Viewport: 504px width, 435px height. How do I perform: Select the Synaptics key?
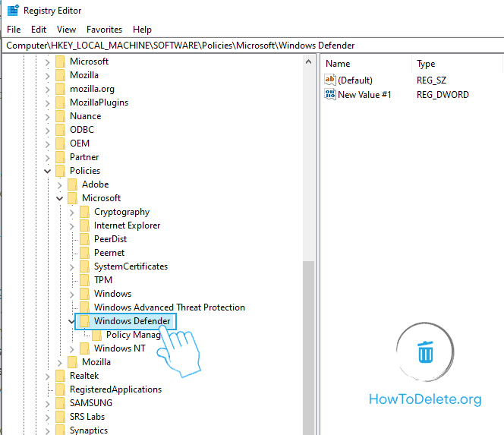coord(89,430)
